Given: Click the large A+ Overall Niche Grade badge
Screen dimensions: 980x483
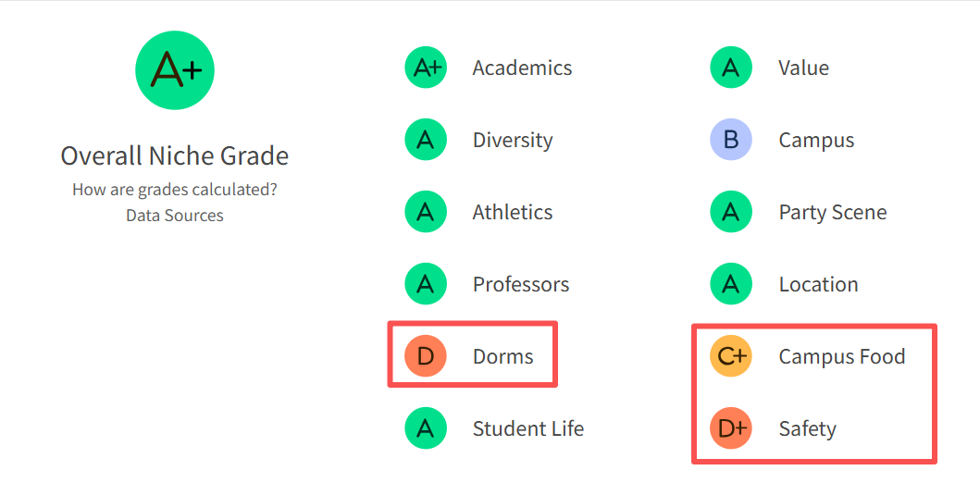Looking at the screenshot, I should [x=175, y=70].
